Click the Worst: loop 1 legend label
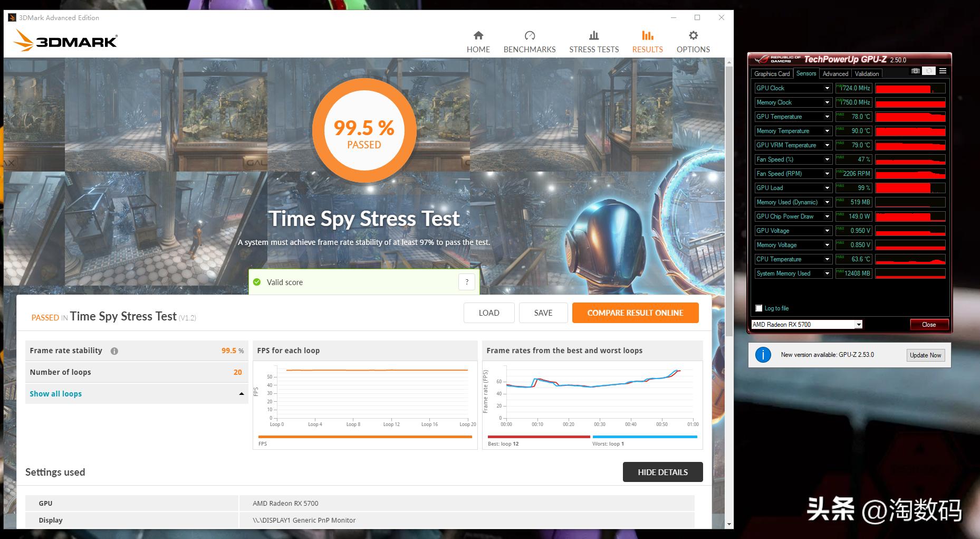The width and height of the screenshot is (980, 539). tap(608, 444)
